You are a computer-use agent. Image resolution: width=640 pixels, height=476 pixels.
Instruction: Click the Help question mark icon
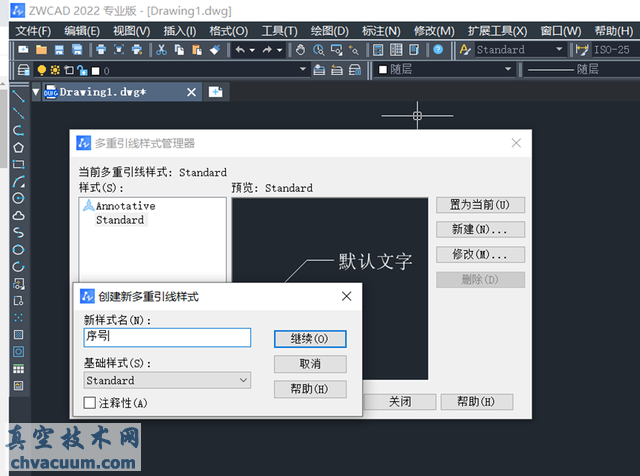click(439, 49)
